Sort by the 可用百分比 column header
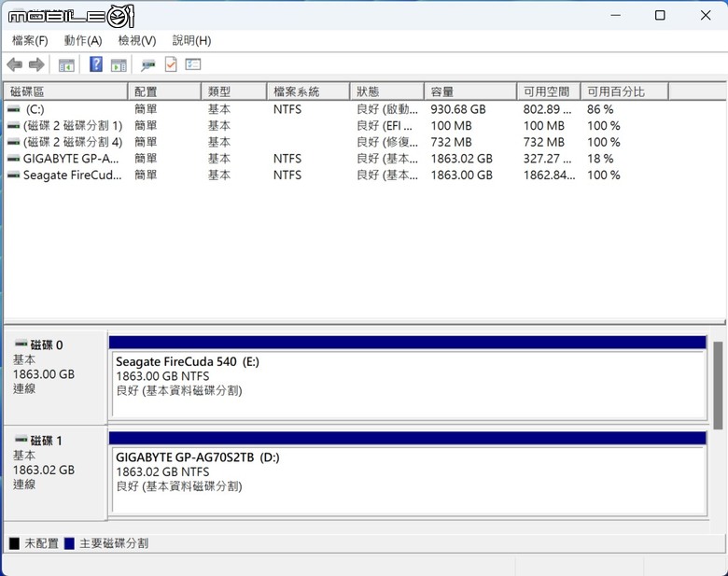 click(625, 91)
